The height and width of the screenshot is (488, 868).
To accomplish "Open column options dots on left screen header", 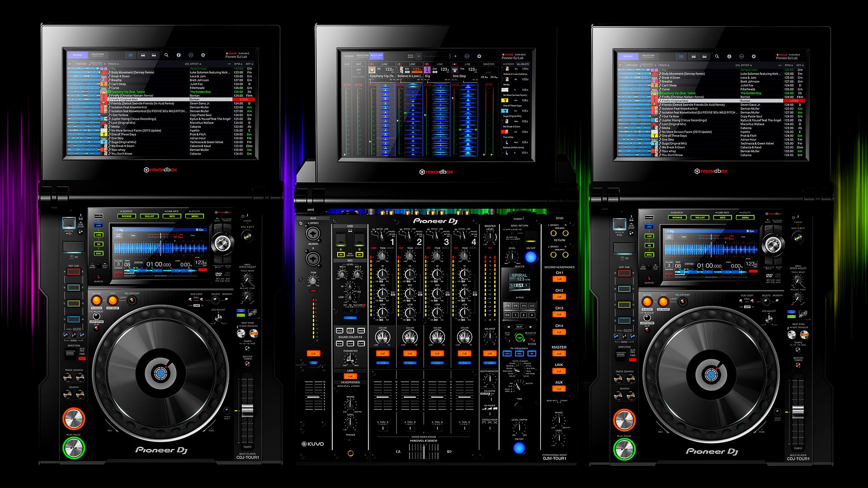I will [x=229, y=64].
